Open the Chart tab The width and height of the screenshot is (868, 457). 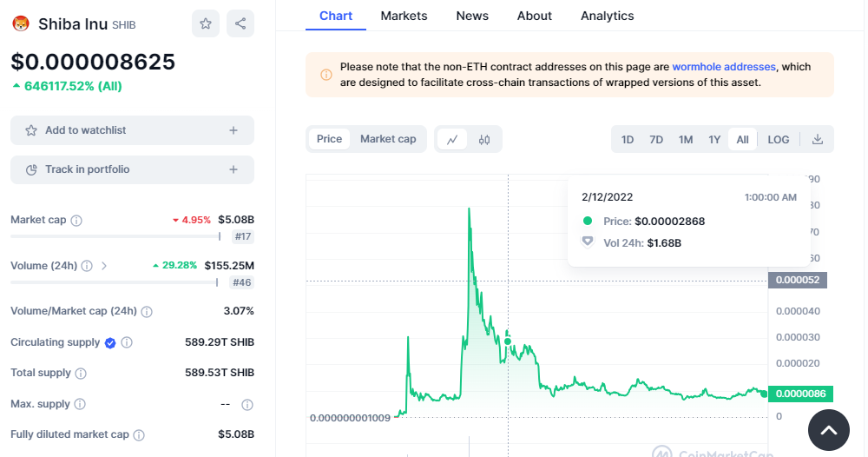tap(335, 16)
